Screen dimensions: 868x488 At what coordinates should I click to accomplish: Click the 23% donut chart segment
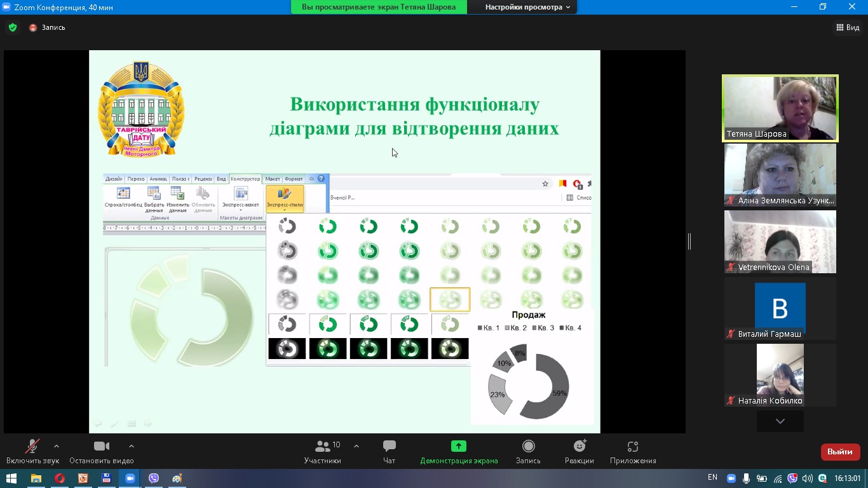click(499, 395)
